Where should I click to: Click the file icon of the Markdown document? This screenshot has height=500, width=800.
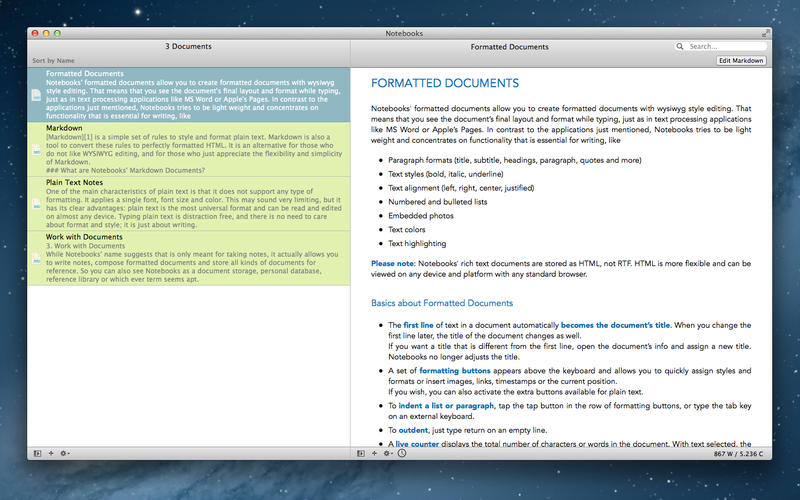pos(37,149)
